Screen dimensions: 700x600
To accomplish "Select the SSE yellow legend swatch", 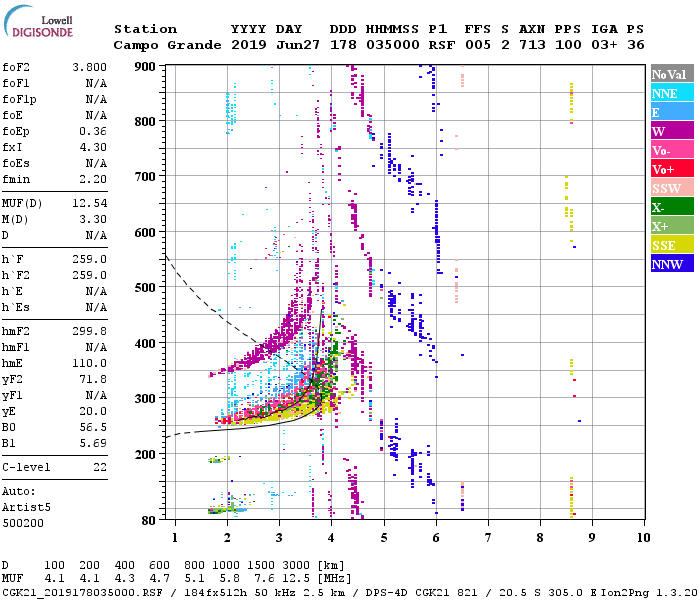I will [x=672, y=245].
